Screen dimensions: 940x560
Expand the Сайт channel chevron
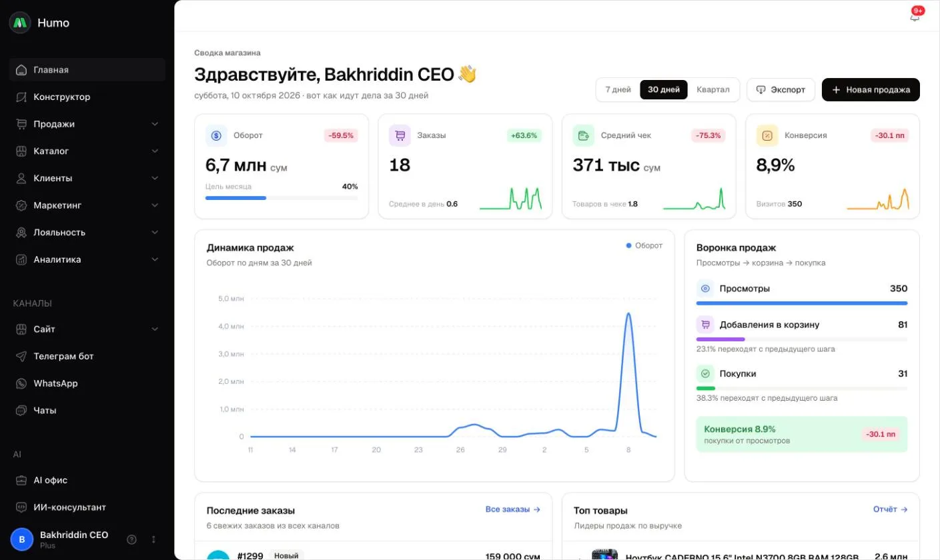pos(155,329)
